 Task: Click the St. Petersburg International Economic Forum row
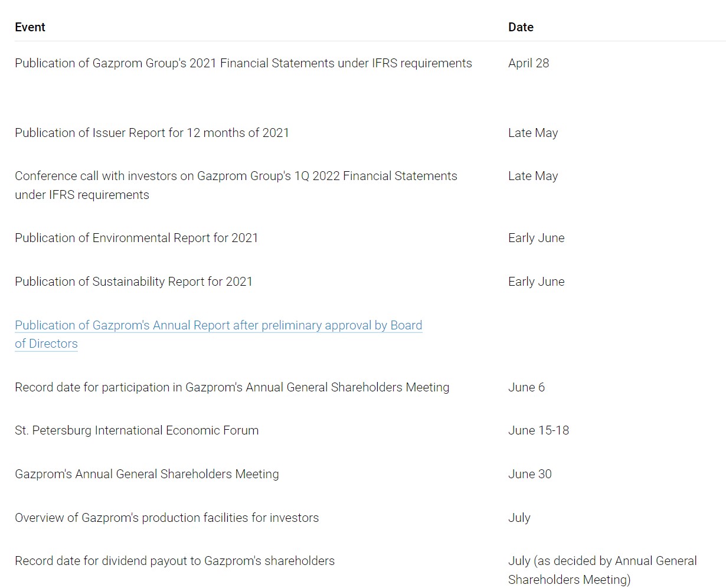click(x=136, y=430)
